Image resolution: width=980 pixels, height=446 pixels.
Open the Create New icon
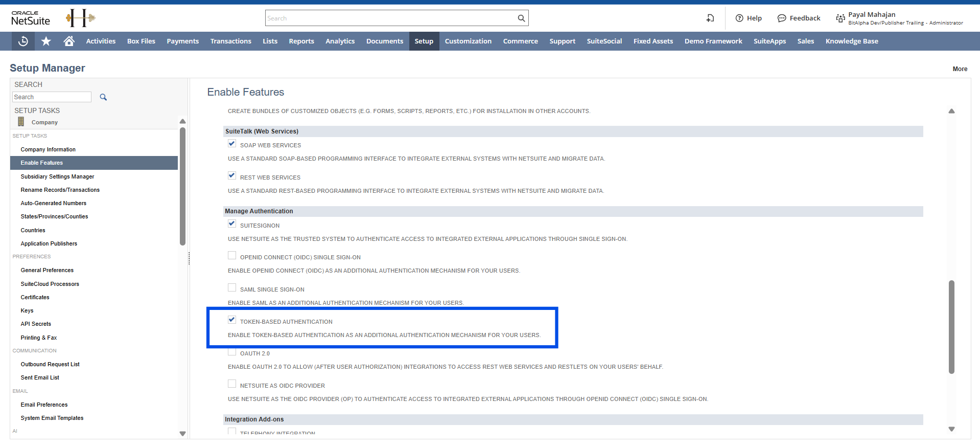[710, 18]
